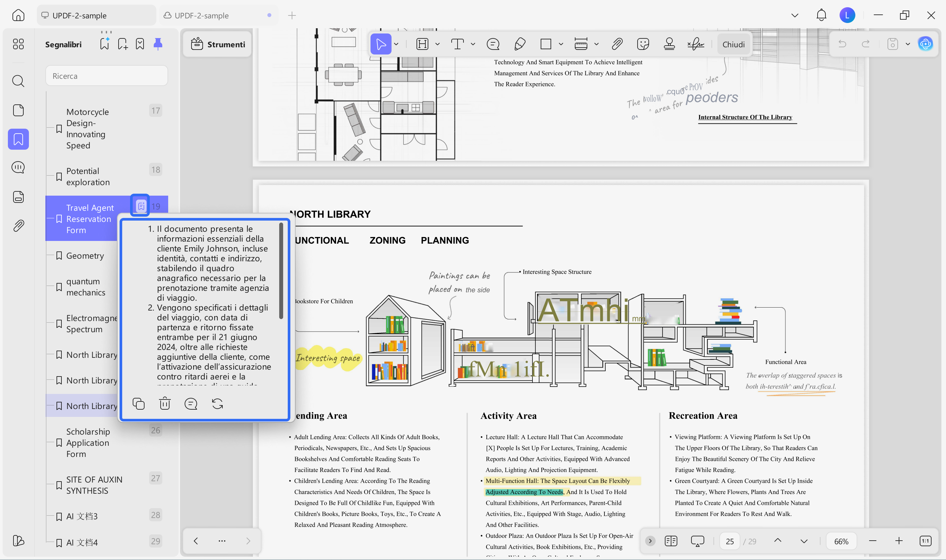Open the rectangle shape dropdown arrow
This screenshot has height=560, width=946.
tap(561, 44)
